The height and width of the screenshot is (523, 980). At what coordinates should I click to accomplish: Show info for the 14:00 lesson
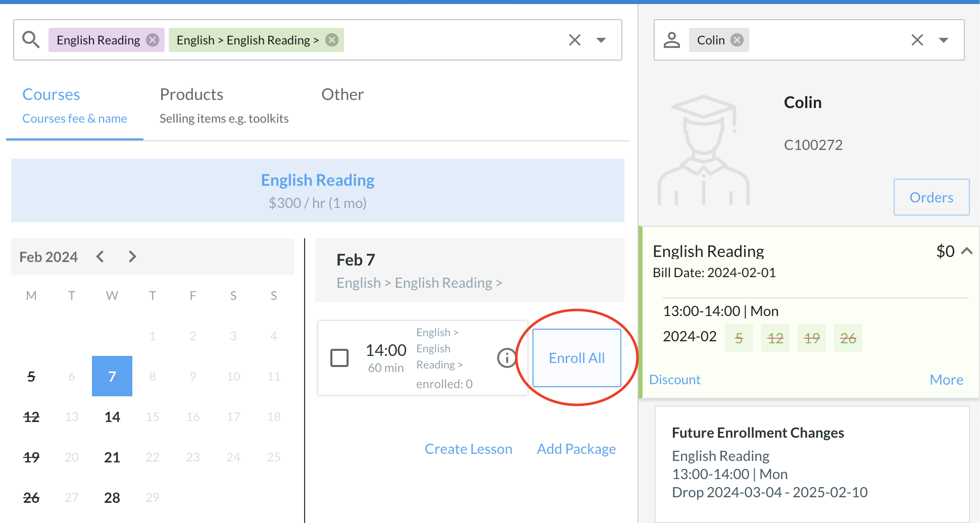507,358
